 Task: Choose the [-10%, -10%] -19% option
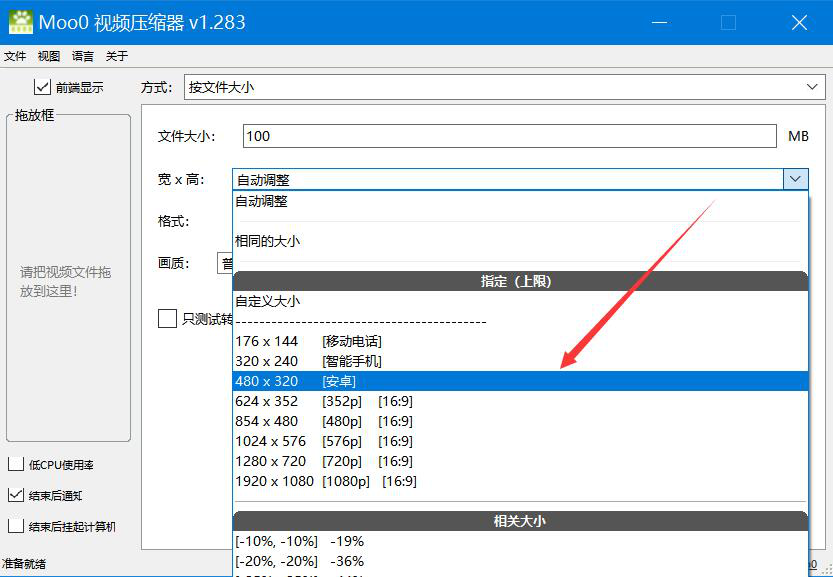[521, 541]
